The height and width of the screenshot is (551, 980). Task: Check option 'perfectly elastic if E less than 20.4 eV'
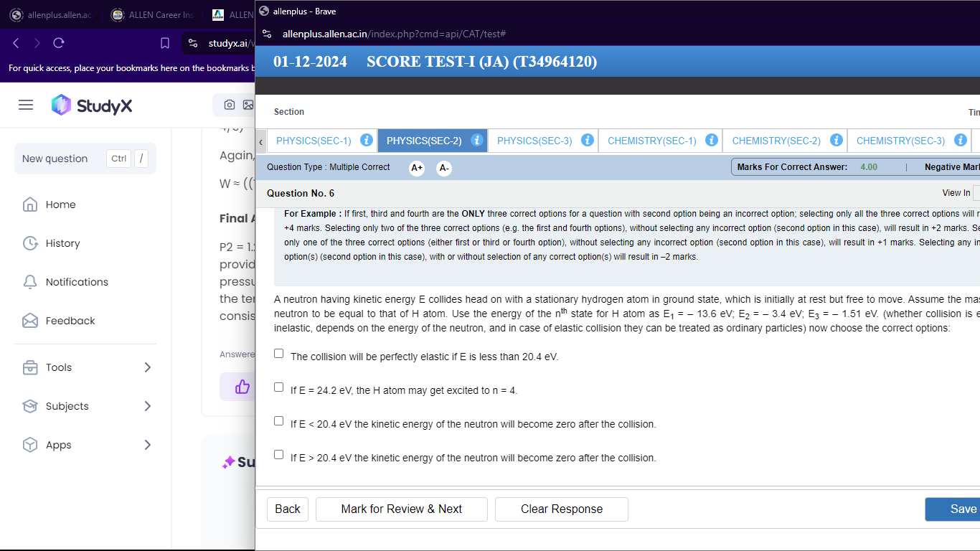pyautogui.click(x=279, y=354)
